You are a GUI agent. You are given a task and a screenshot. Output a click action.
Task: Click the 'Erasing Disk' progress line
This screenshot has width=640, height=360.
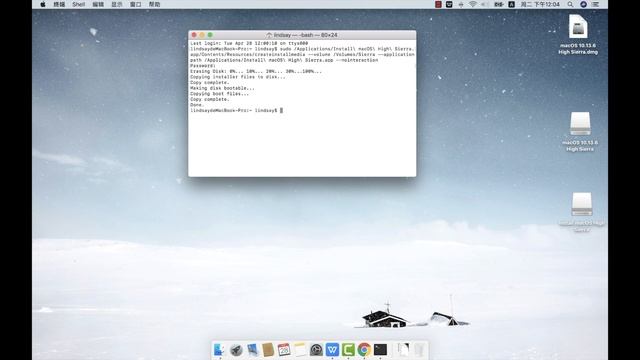click(256, 71)
